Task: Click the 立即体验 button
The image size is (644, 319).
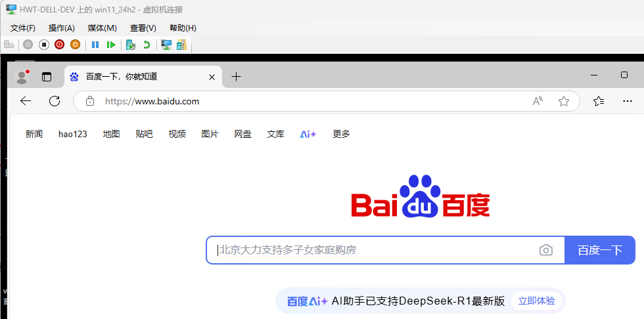Action: (x=537, y=301)
